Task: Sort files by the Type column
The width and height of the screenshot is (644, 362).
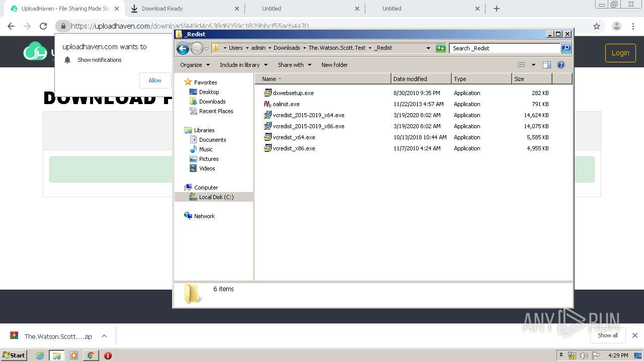Action: click(481, 79)
